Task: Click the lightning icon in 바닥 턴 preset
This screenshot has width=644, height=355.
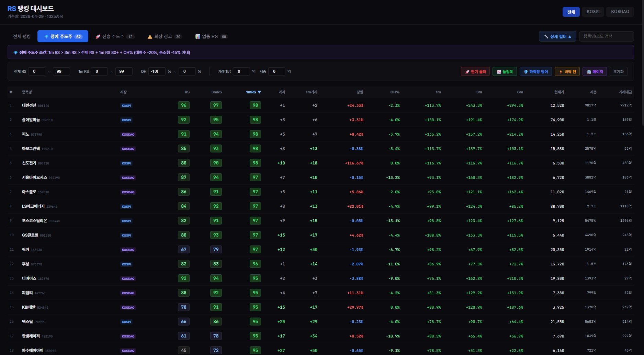Action: coord(561,72)
